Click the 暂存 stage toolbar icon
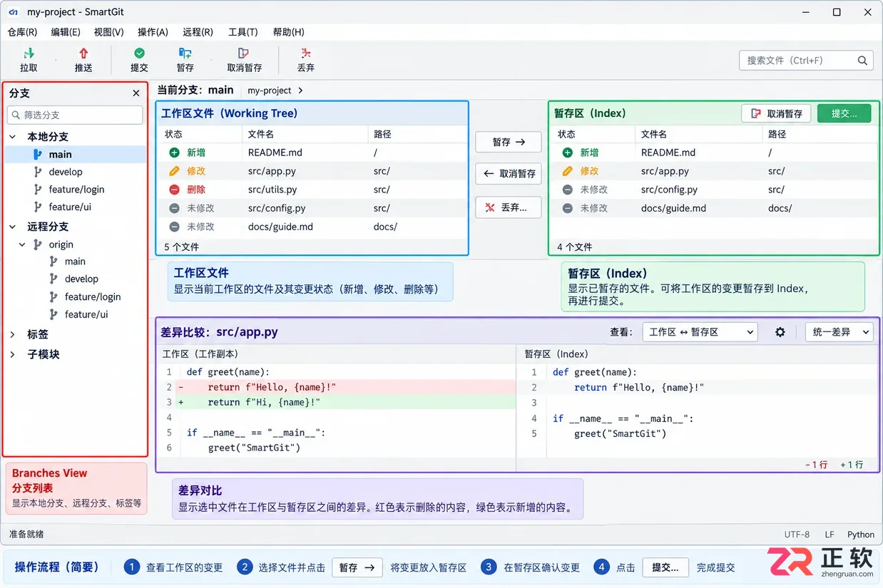 (x=185, y=53)
